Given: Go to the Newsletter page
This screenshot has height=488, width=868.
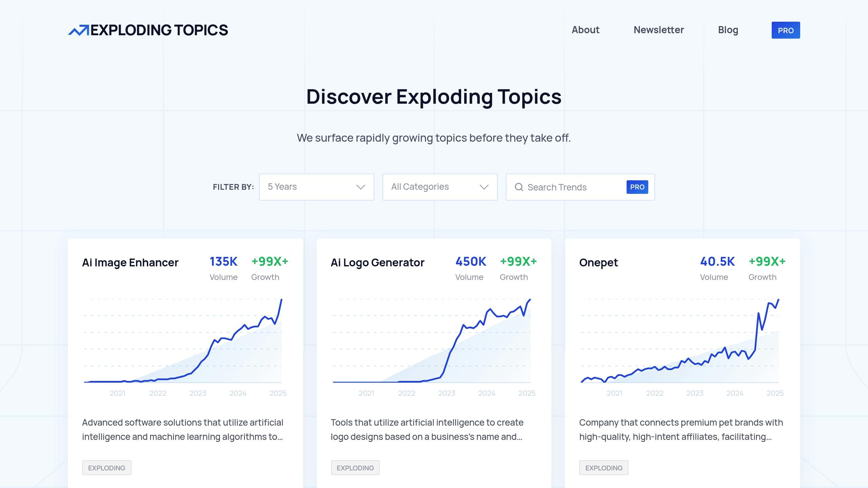Looking at the screenshot, I should 658,30.
